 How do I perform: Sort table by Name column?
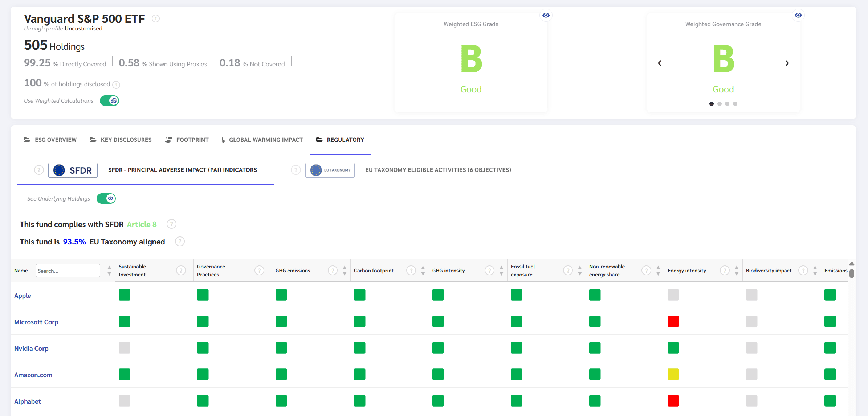[109, 271]
